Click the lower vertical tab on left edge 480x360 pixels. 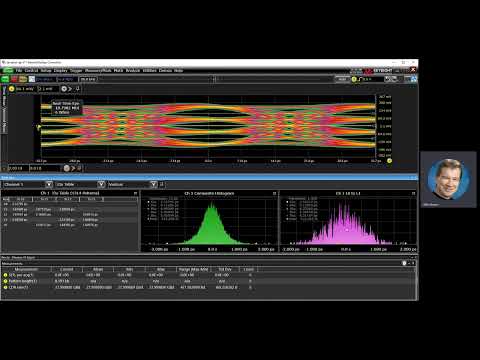4,120
